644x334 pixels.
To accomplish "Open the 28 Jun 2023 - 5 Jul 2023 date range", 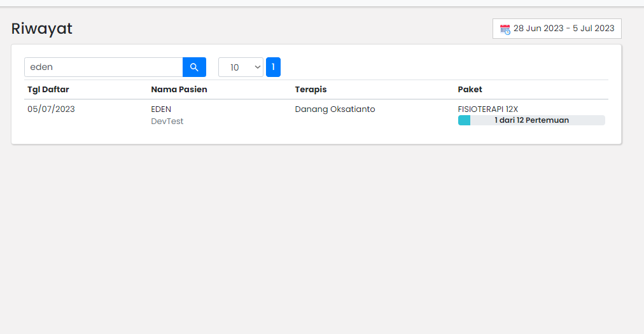I will tap(563, 29).
